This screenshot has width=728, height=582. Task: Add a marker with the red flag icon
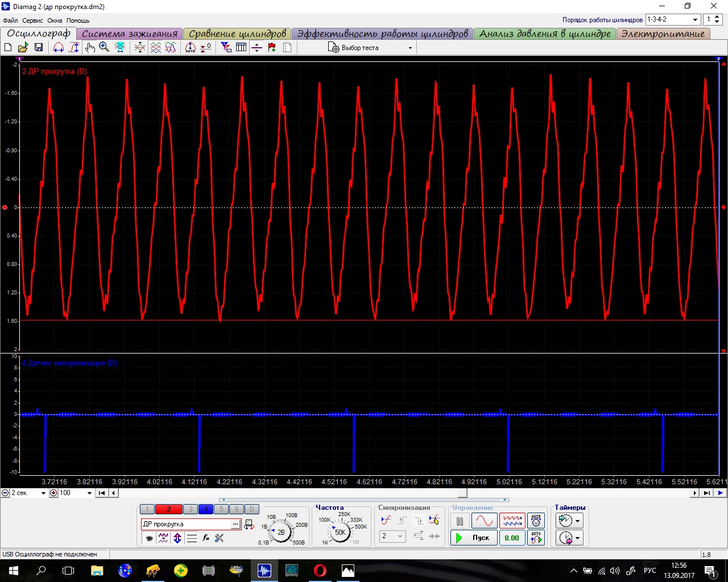coord(272,48)
